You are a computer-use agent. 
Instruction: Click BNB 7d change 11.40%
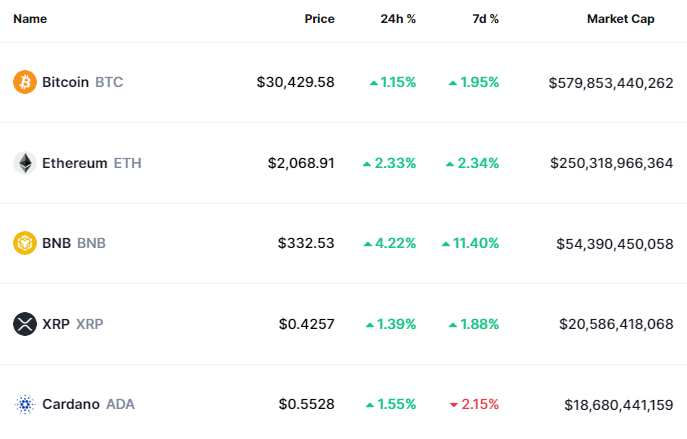(x=470, y=243)
